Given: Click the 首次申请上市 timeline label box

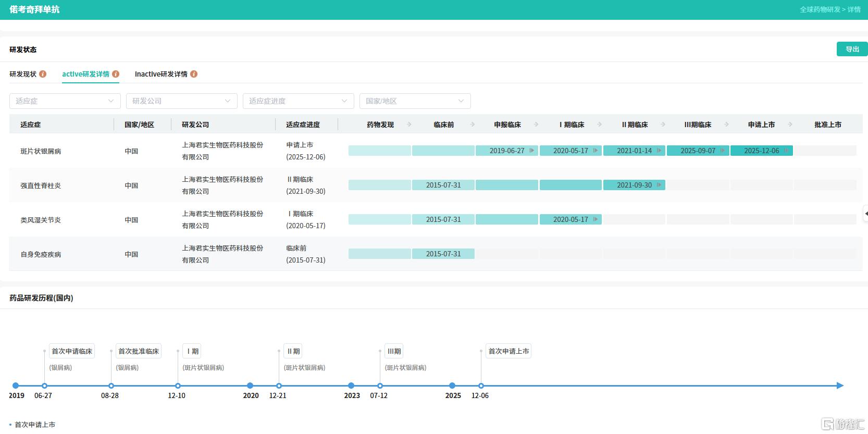Looking at the screenshot, I should pyautogui.click(x=509, y=351).
